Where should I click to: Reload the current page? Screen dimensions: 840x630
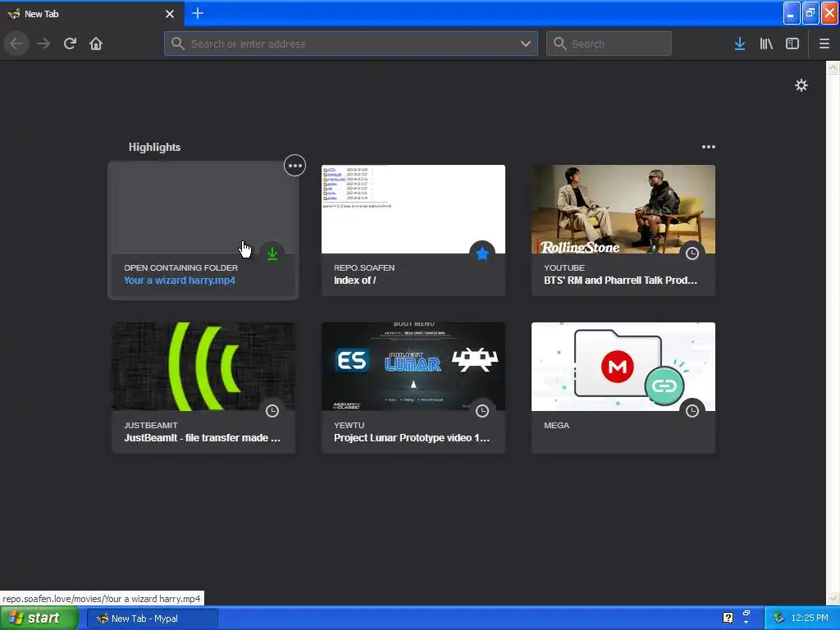coord(70,43)
